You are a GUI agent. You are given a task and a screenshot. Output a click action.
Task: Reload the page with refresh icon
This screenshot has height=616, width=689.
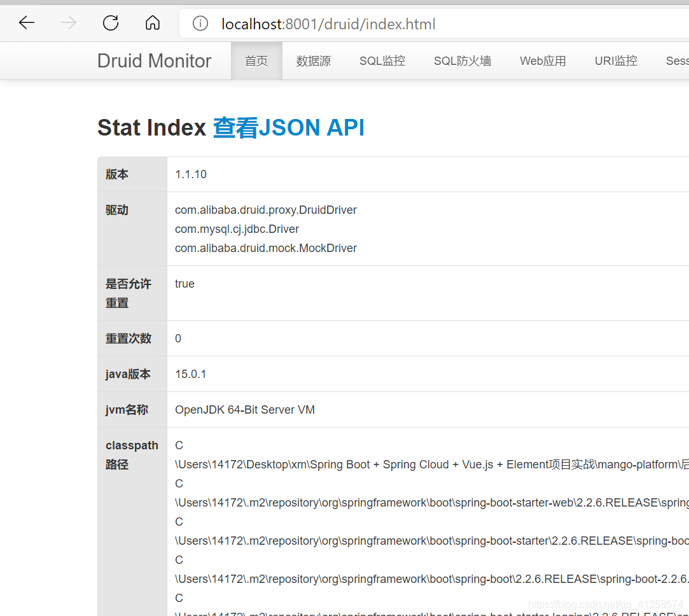coord(111,24)
